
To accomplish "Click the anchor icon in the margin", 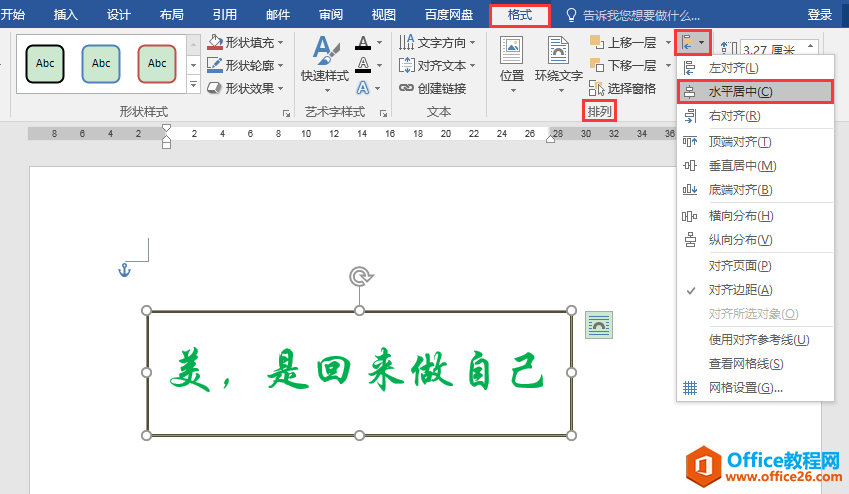I will [125, 270].
